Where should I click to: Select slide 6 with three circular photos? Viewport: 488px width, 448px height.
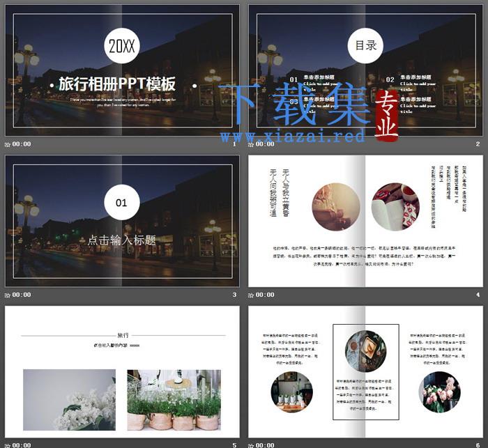tap(366, 372)
